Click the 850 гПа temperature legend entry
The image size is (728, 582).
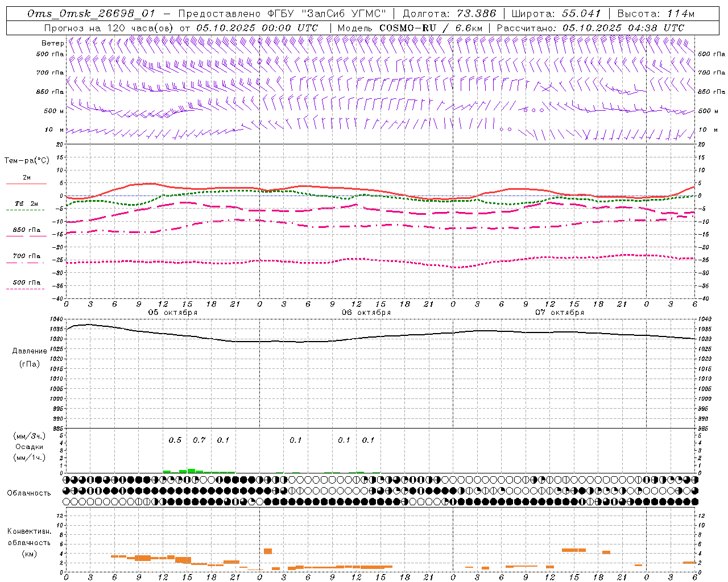pyautogui.click(x=27, y=230)
